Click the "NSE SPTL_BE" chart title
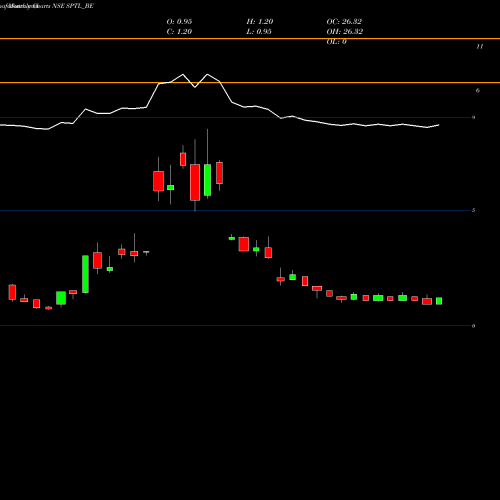This screenshot has height=500, width=500. (x=73, y=6)
